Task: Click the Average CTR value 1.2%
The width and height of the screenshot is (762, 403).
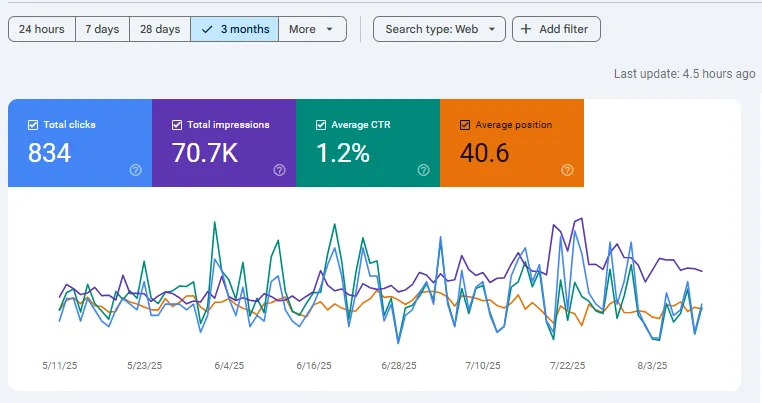Action: [343, 153]
